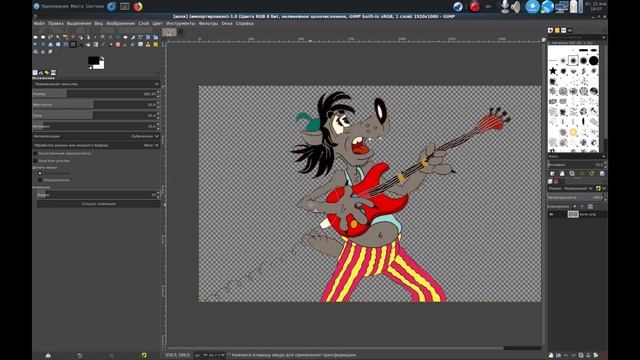The width and height of the screenshot is (640, 360).
Task: Switch to Undo History tab icon
Action: pos(47,73)
